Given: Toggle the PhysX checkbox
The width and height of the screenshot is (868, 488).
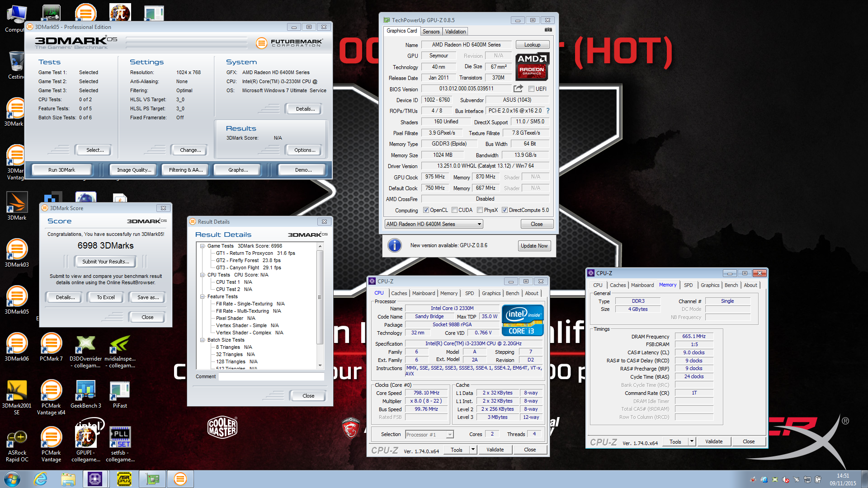Looking at the screenshot, I should pyautogui.click(x=480, y=210).
